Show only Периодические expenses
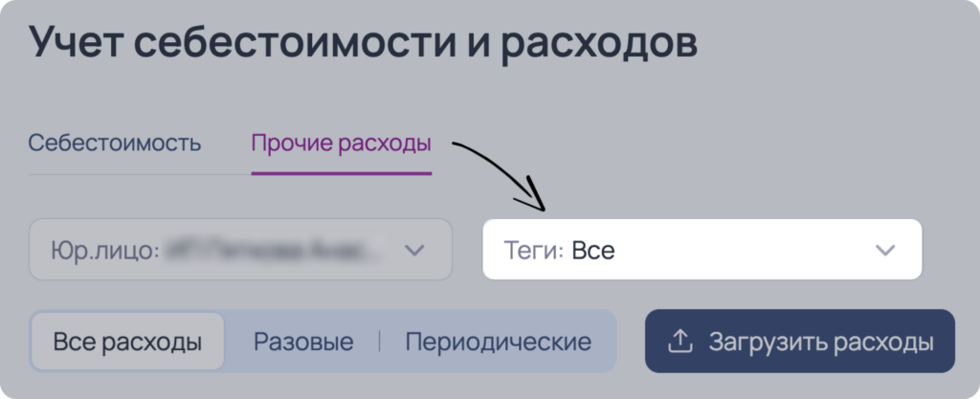 pyautogui.click(x=498, y=342)
